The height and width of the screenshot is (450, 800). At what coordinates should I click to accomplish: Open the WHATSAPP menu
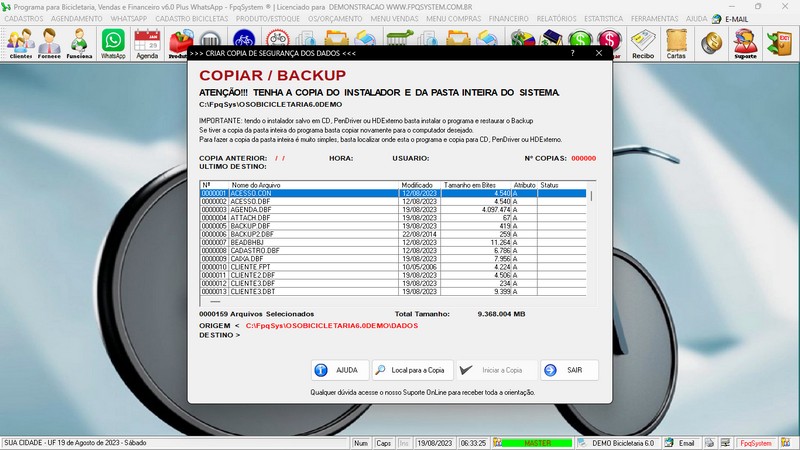tap(129, 18)
